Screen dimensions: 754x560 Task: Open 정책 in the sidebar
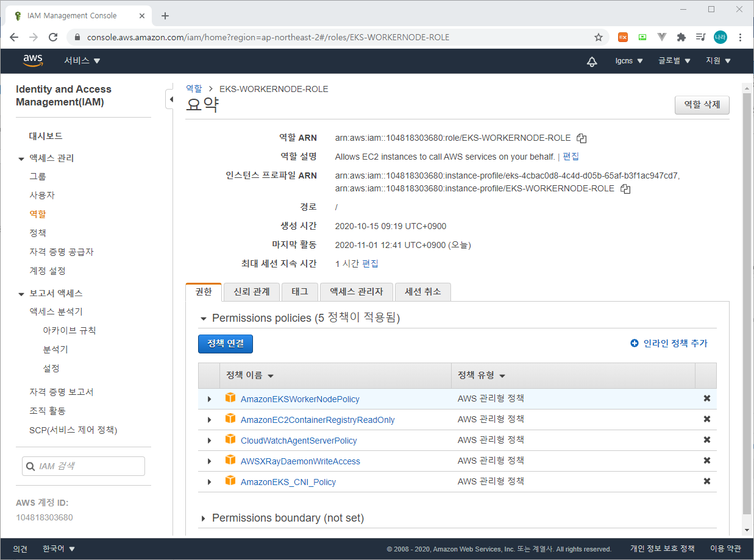[38, 233]
